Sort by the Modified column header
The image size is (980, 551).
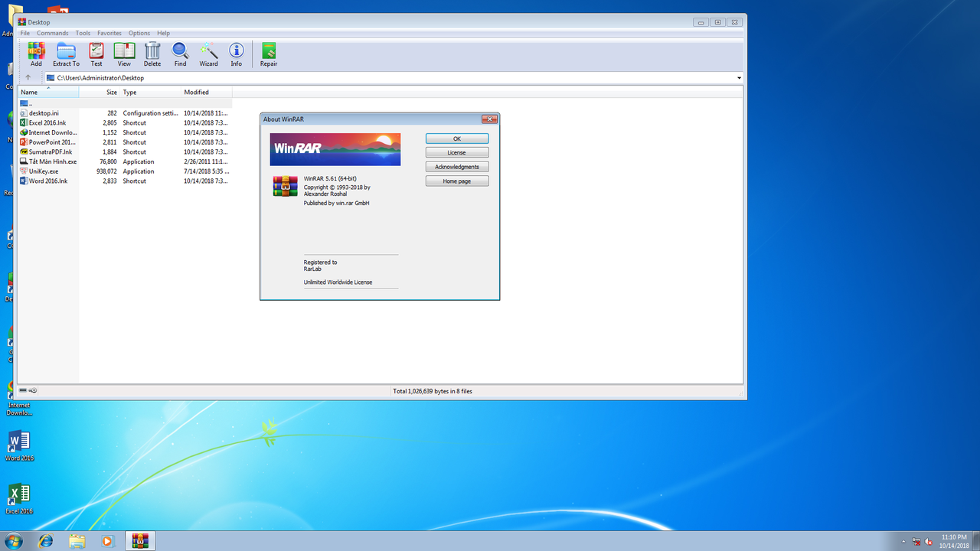(207, 92)
